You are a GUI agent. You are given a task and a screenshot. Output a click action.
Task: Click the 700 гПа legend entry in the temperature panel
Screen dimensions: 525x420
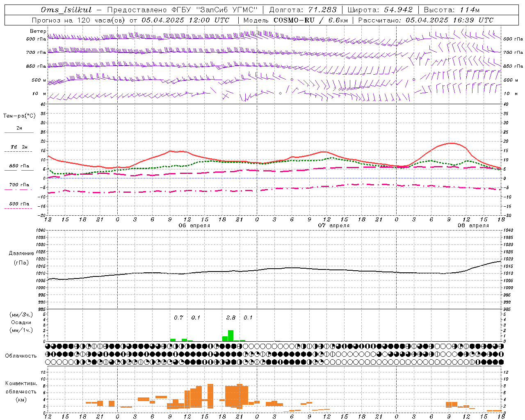pos(19,185)
